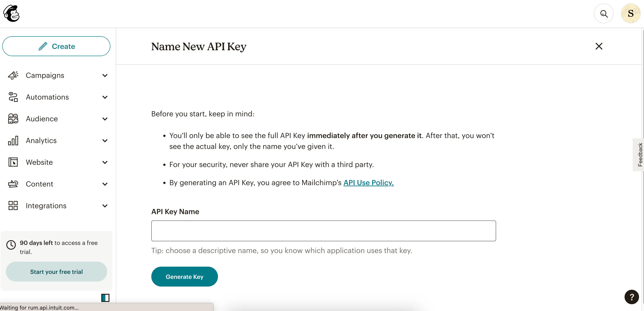644x311 pixels.
Task: Click the Automations flow icon
Action: tap(13, 97)
